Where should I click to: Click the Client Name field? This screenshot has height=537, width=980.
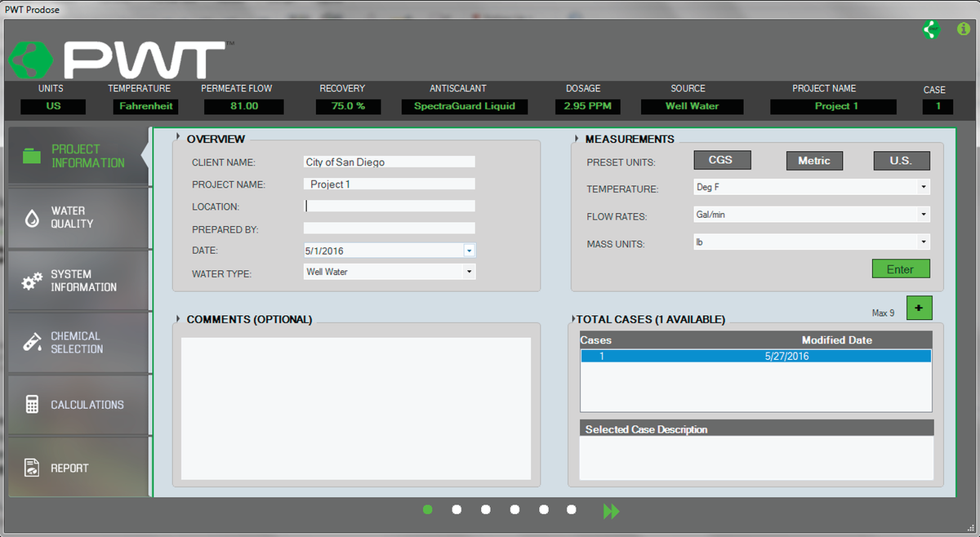(389, 162)
